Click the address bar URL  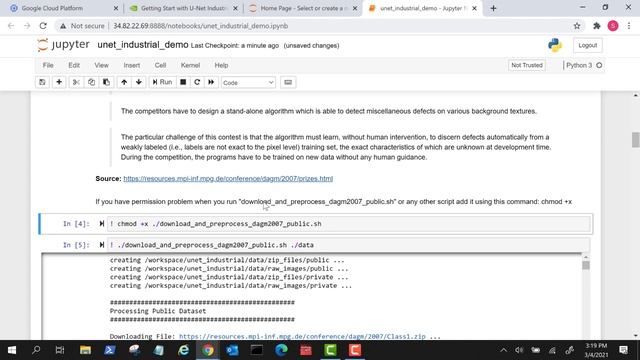[x=200, y=26]
